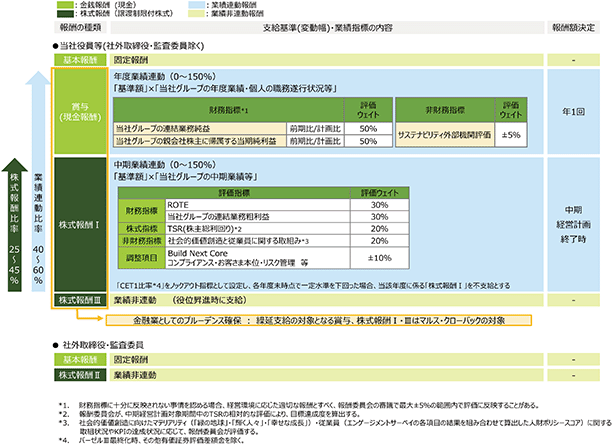Click the 株式報酬Ⅱ label
The height and width of the screenshot is (446, 612).
(x=80, y=375)
